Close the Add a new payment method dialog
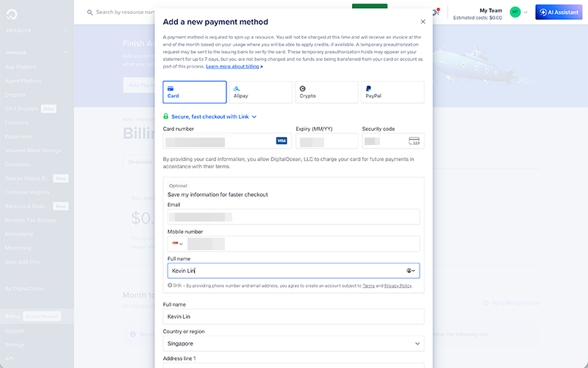The height and width of the screenshot is (368, 588). click(x=423, y=22)
